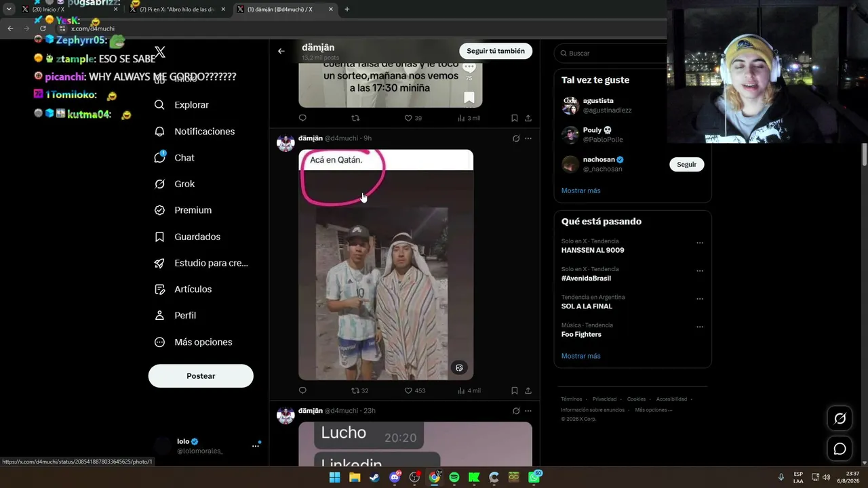Click the Premium verified badge icon
Screen dimensions: 868x488
click(159, 210)
